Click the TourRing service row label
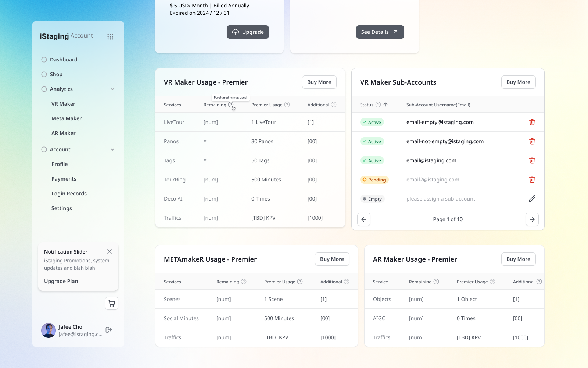The image size is (588, 368). [x=175, y=180]
